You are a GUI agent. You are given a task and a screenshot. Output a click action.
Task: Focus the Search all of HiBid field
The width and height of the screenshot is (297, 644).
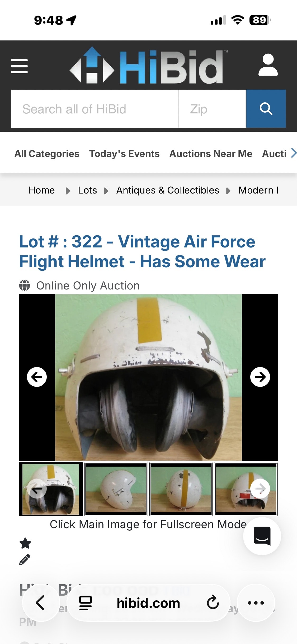click(95, 109)
